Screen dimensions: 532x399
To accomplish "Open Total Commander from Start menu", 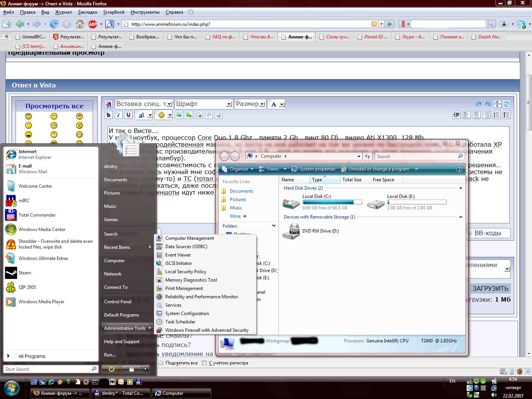I will point(37,215).
